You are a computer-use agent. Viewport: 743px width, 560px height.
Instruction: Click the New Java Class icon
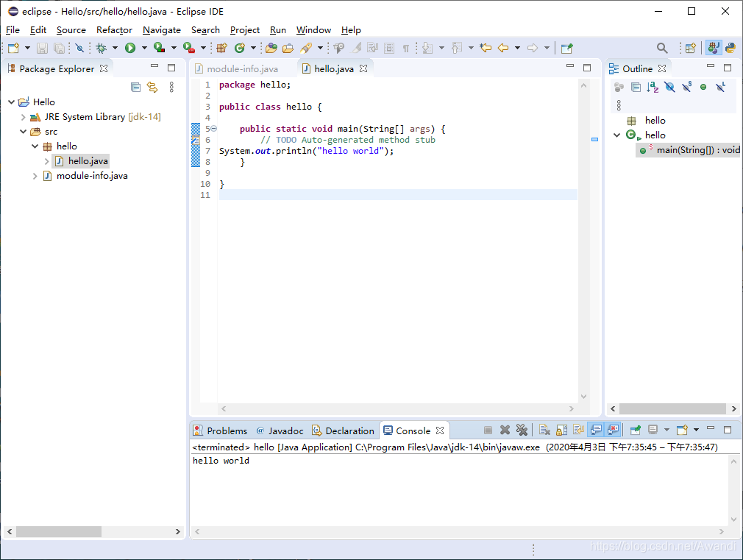(x=240, y=48)
